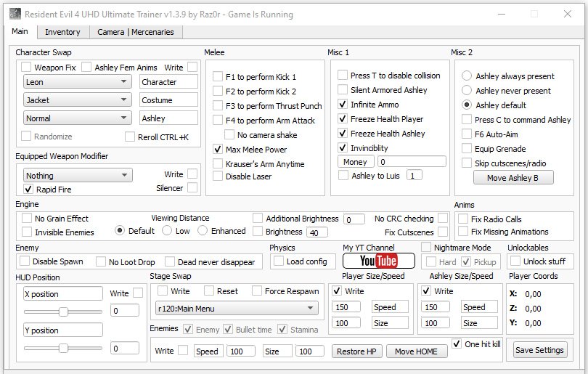Select Ashley never present option
This screenshot has width=588, height=374.
click(467, 90)
